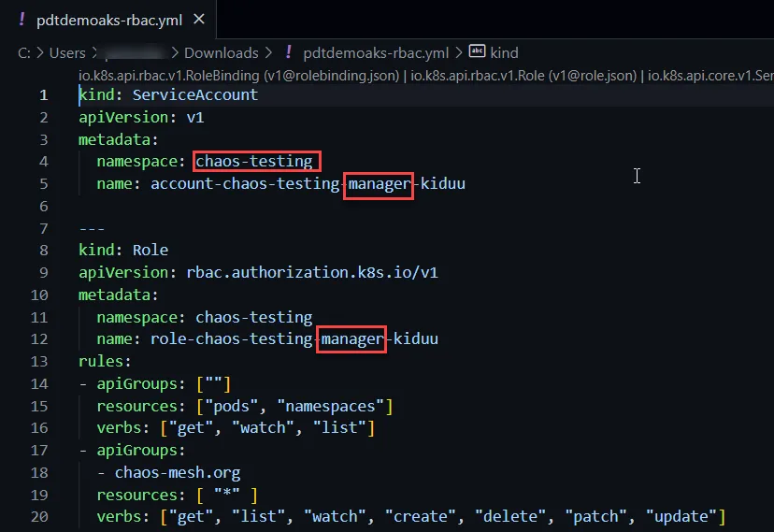Open the Downloads breadcrumb segment
Screen dimensions: 774x532
pyautogui.click(x=222, y=52)
